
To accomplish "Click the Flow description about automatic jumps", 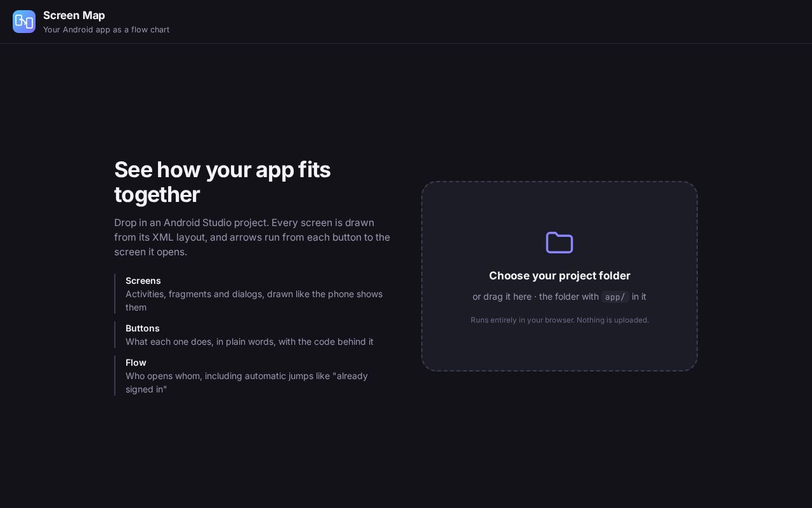I will click(x=247, y=382).
